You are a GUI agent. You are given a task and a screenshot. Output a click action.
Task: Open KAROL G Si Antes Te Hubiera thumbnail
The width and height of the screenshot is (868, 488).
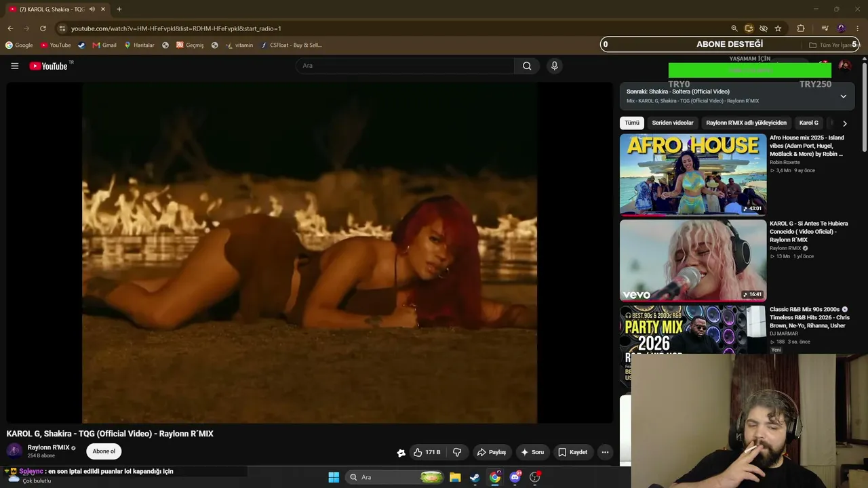693,260
